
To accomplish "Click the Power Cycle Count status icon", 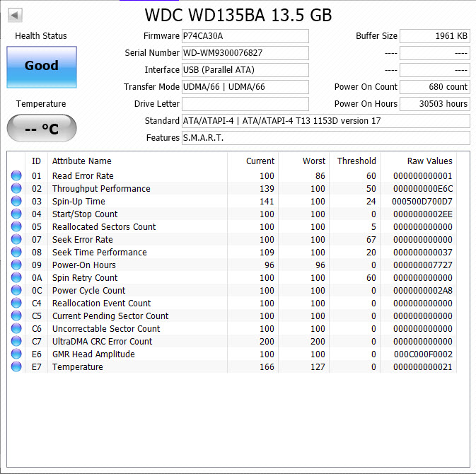I will 16,290.
